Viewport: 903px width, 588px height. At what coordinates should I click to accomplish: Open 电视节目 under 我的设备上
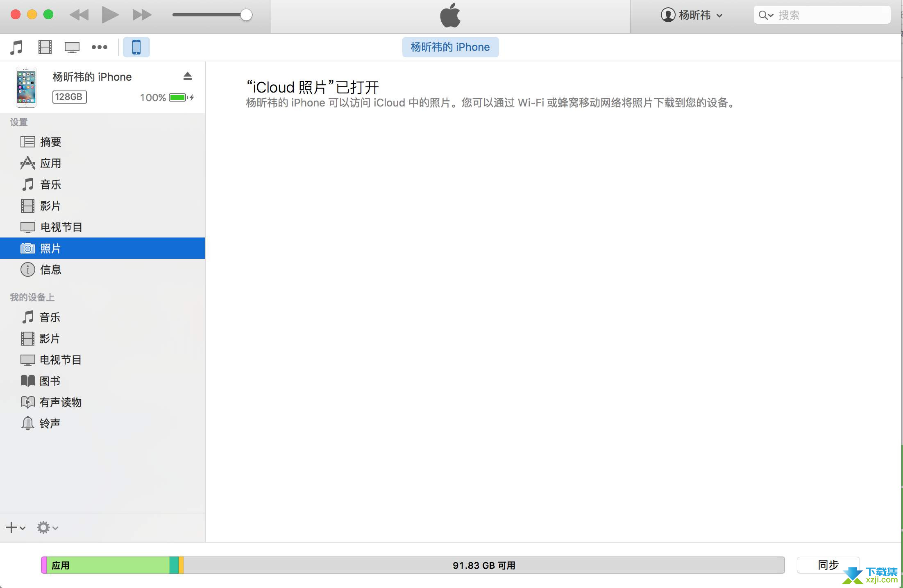click(x=102, y=360)
